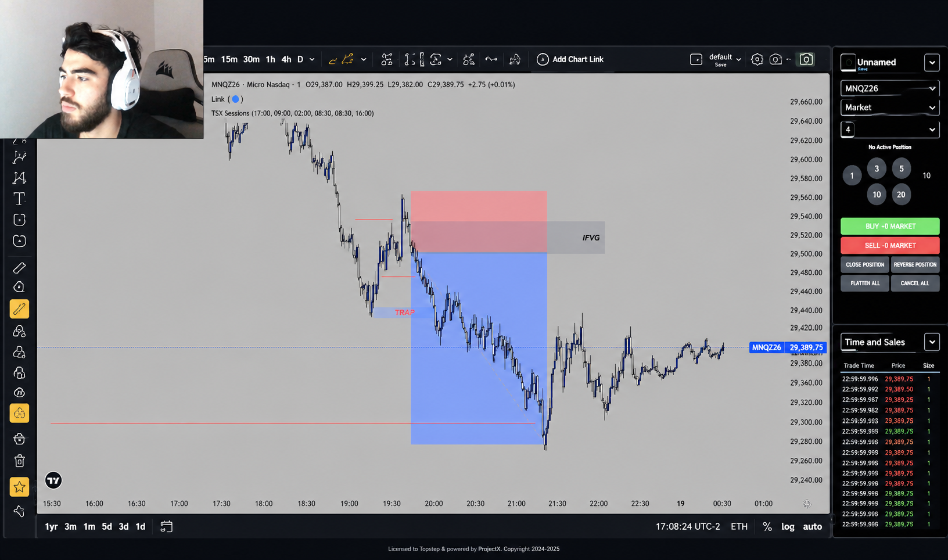Open the indicators icon in top toolbar

click(387, 59)
